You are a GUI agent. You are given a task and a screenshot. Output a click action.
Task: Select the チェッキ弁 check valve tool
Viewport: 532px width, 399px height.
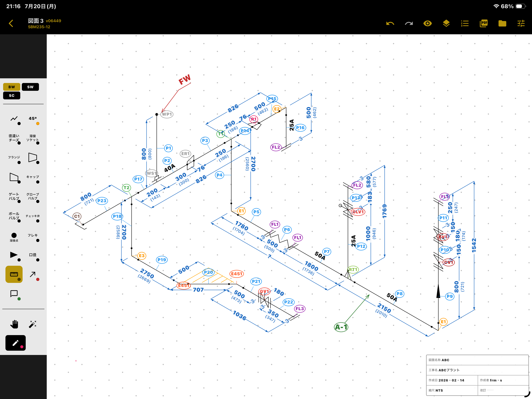coord(33,216)
